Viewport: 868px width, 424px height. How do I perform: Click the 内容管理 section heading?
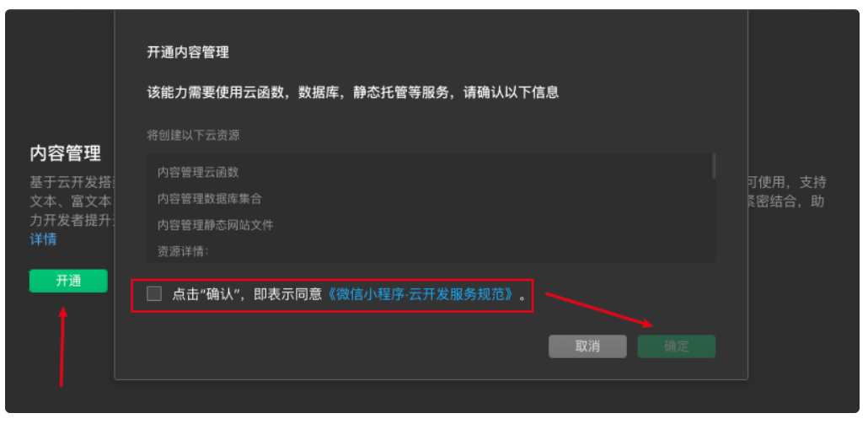coord(66,153)
